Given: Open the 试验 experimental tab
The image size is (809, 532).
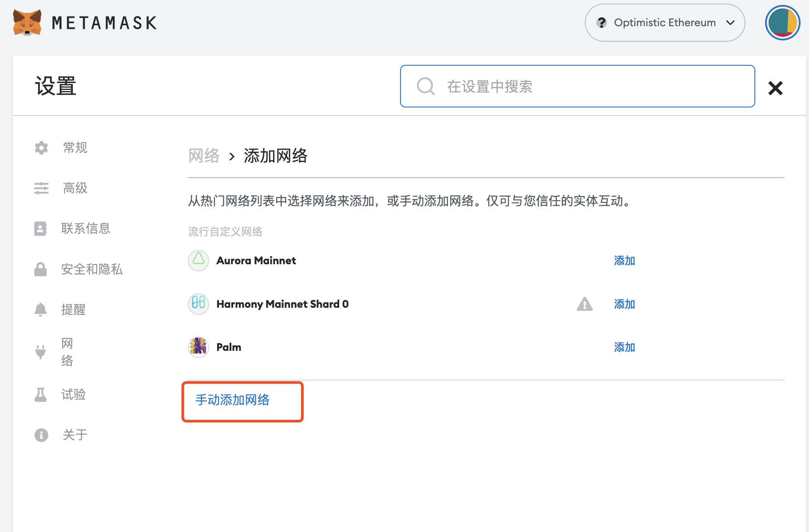Looking at the screenshot, I should tap(73, 394).
